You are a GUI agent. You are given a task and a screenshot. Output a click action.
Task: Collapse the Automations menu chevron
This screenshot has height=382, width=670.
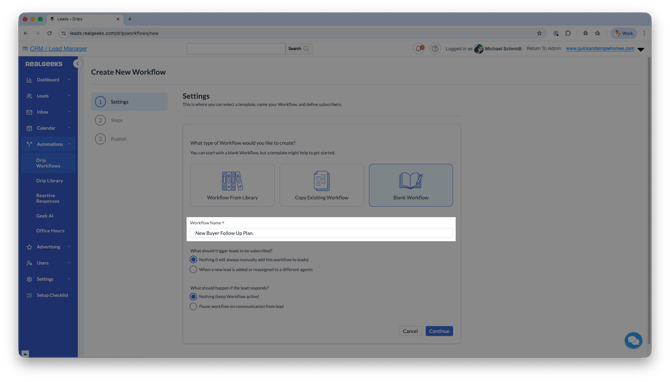coord(69,144)
